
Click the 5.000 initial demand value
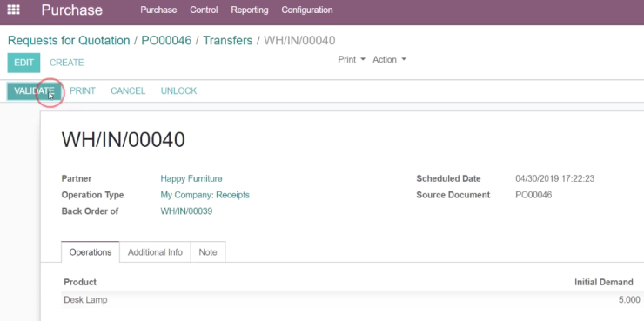[629, 300]
